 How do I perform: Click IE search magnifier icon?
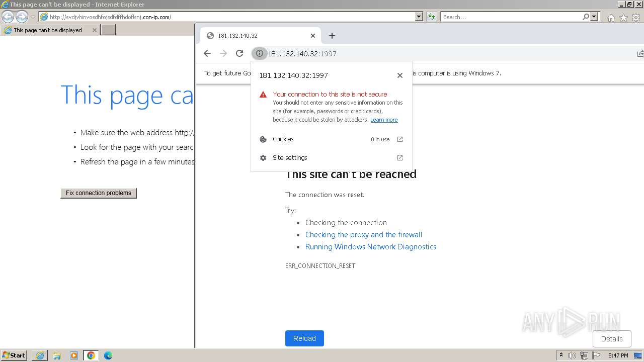[x=586, y=17]
